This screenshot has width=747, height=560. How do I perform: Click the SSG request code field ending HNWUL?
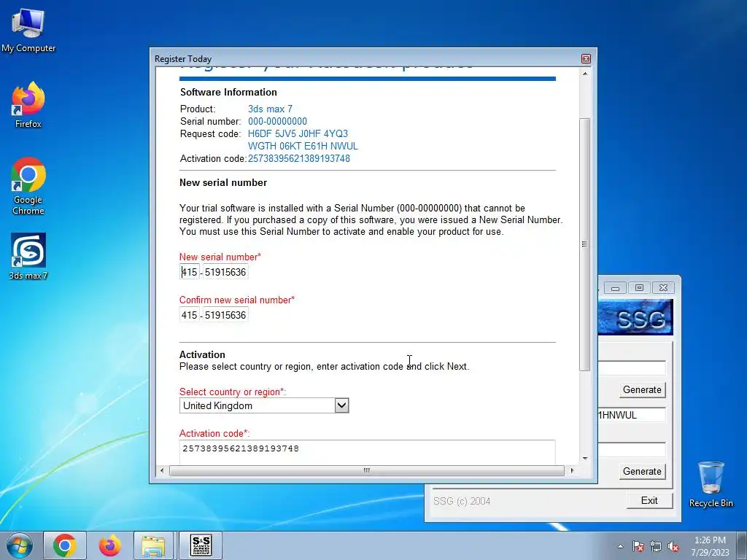[x=632, y=415]
